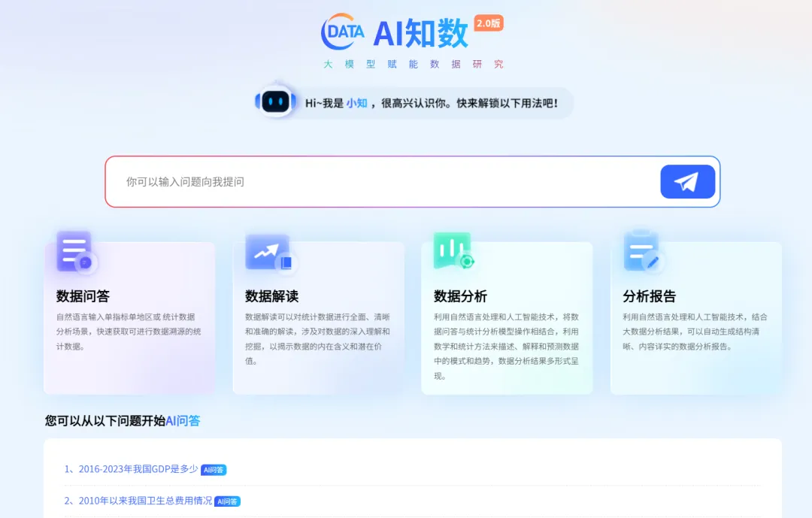Click the 小知 robot avatar icon
This screenshot has width=812, height=518.
point(275,101)
